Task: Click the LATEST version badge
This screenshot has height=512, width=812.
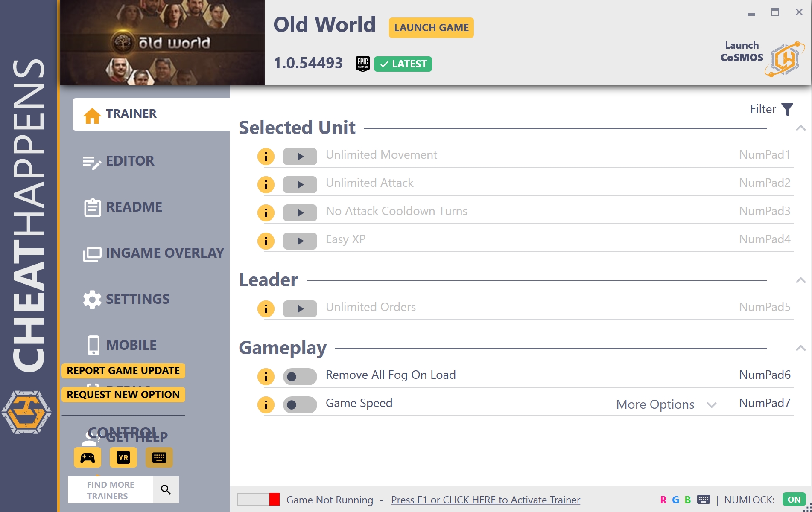Action: (x=403, y=64)
